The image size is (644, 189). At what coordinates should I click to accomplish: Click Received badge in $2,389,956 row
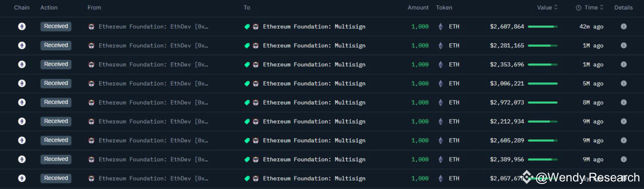pyautogui.click(x=56, y=159)
